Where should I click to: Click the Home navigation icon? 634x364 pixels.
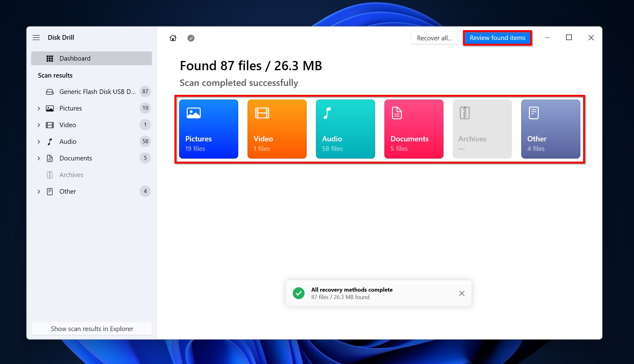pyautogui.click(x=173, y=37)
